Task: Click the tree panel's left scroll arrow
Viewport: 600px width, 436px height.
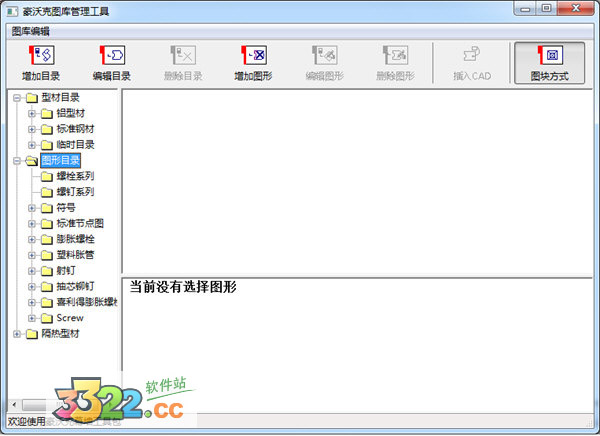Action: tap(14, 404)
